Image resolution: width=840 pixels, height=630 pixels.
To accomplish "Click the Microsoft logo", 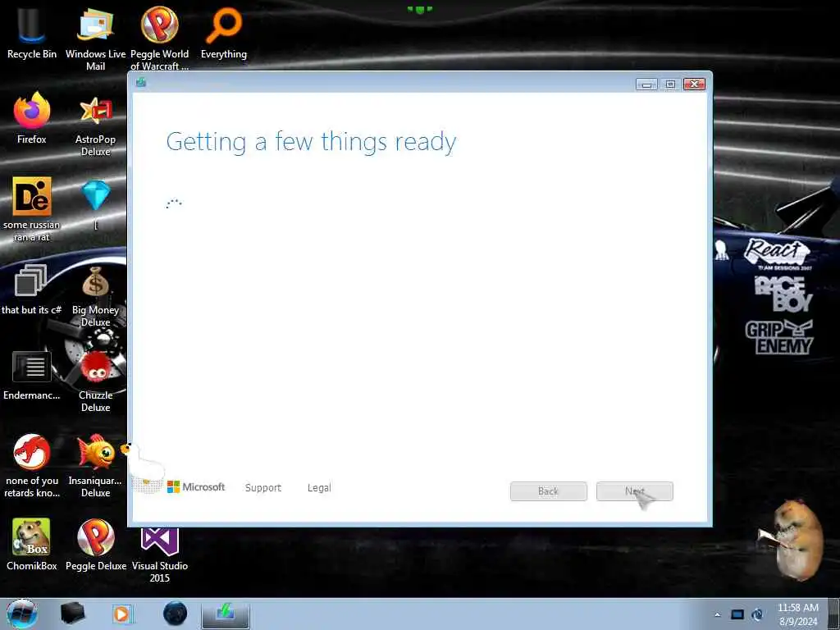I will click(196, 487).
